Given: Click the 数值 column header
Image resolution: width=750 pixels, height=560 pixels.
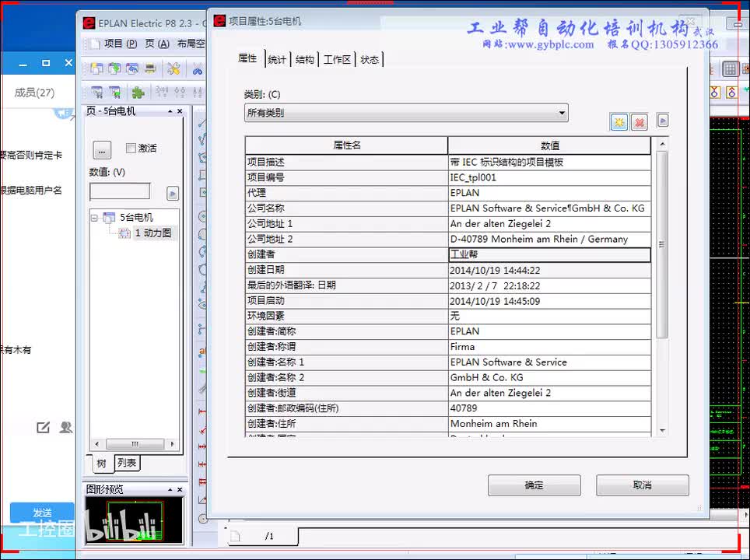Looking at the screenshot, I should click(x=549, y=145).
